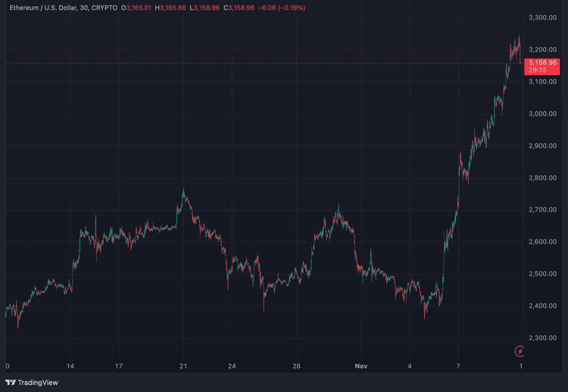
Task: Click the high price value H3,165.86
Action: [x=170, y=8]
